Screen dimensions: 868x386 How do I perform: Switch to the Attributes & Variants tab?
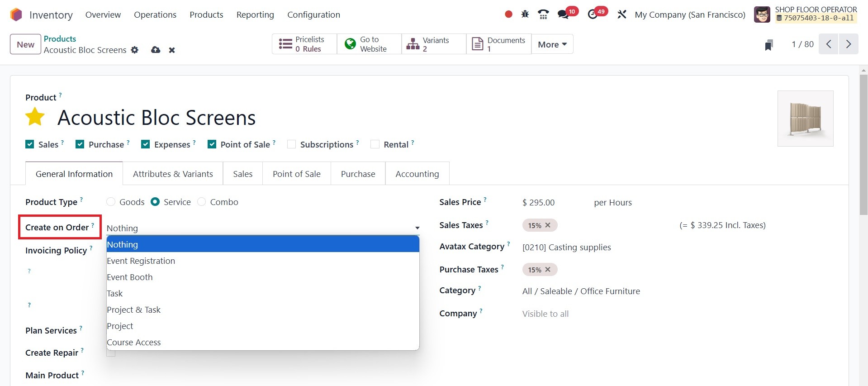173,174
